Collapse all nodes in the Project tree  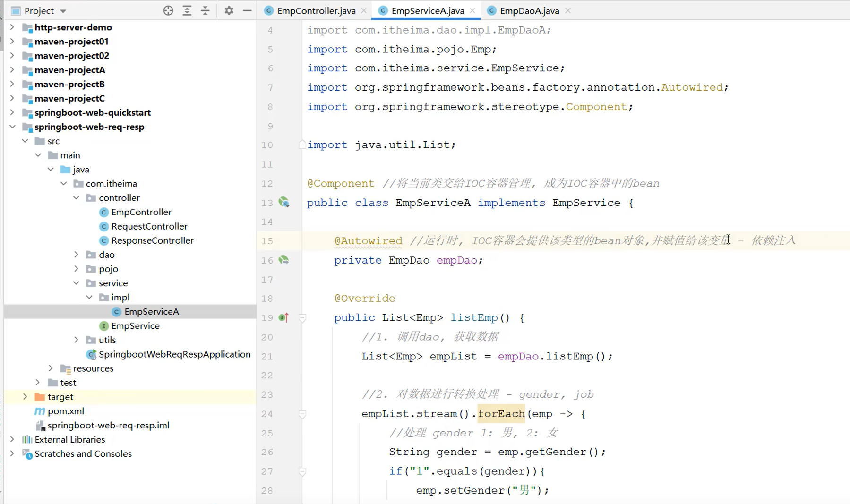[205, 10]
